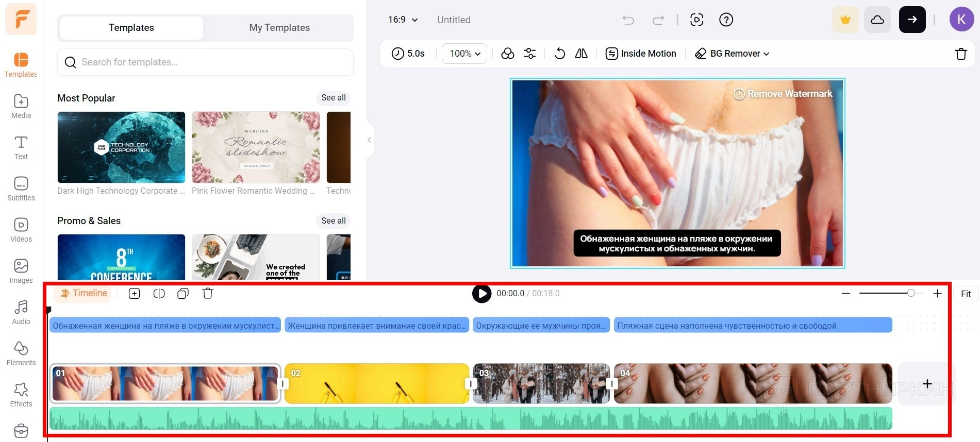This screenshot has width=980, height=442.
Task: Select scene clip 01 in the timeline
Action: point(165,383)
